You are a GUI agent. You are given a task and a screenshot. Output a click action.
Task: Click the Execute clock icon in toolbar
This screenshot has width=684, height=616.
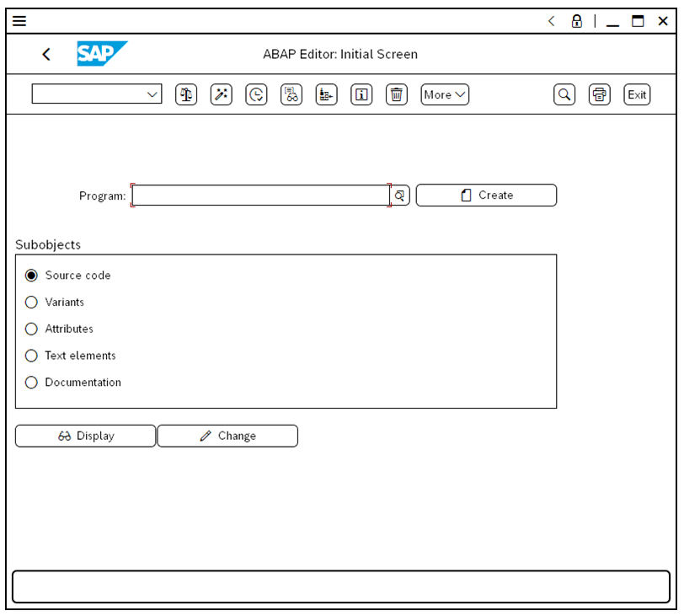tap(256, 95)
